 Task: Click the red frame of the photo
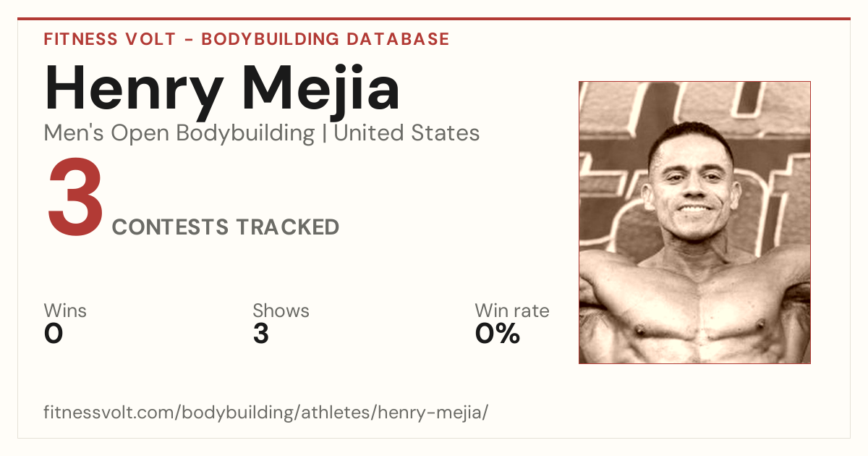pos(579,222)
